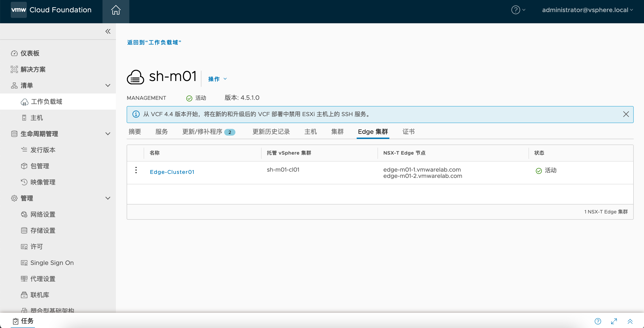644x328 pixels.
Task: Click the 主机 host icon in sidebar
Action: tap(24, 118)
